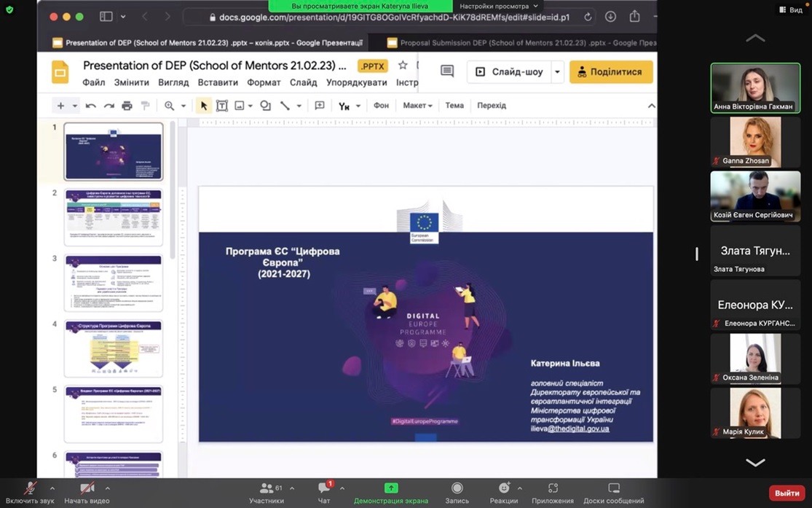Open Вставити menu
The image size is (812, 508).
pyautogui.click(x=218, y=82)
